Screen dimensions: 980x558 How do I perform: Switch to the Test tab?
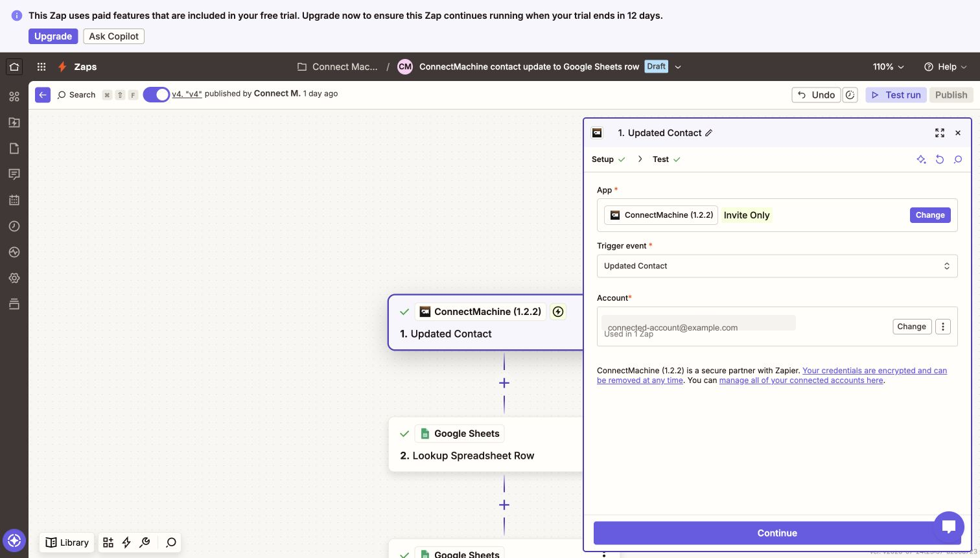point(666,159)
